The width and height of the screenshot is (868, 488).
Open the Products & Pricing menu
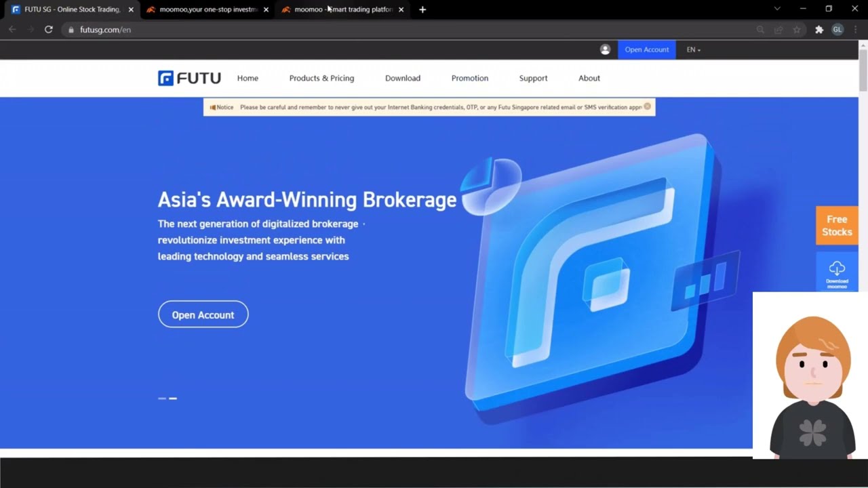(x=321, y=78)
